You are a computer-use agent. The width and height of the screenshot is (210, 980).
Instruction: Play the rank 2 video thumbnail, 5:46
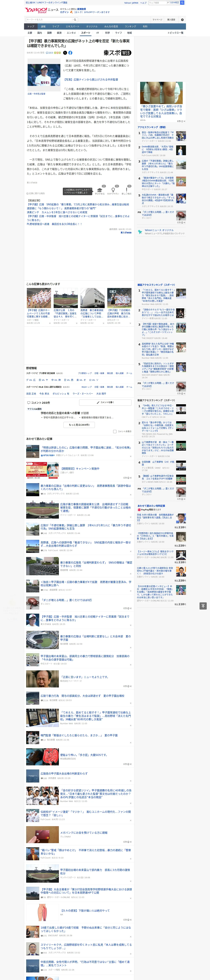point(181,426)
